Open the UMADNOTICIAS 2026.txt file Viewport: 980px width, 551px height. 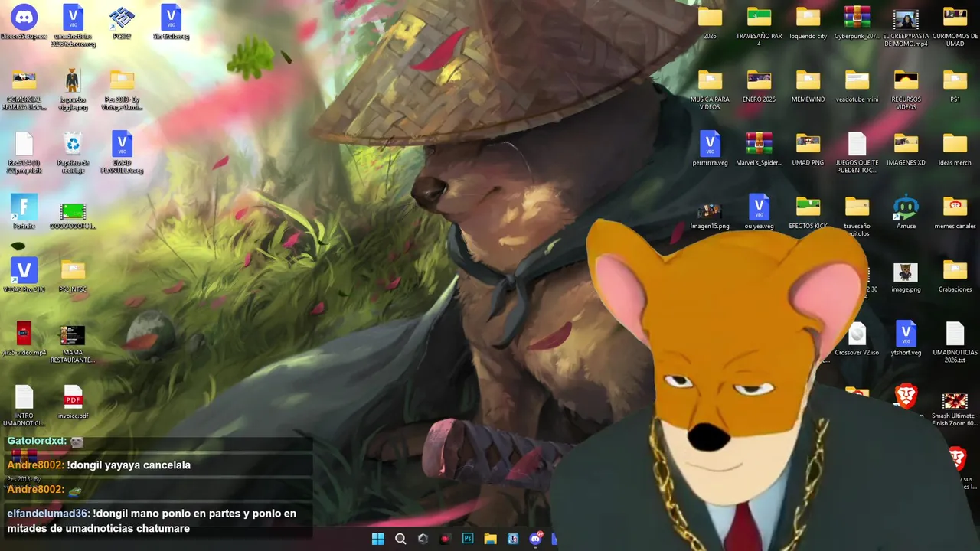pyautogui.click(x=955, y=334)
